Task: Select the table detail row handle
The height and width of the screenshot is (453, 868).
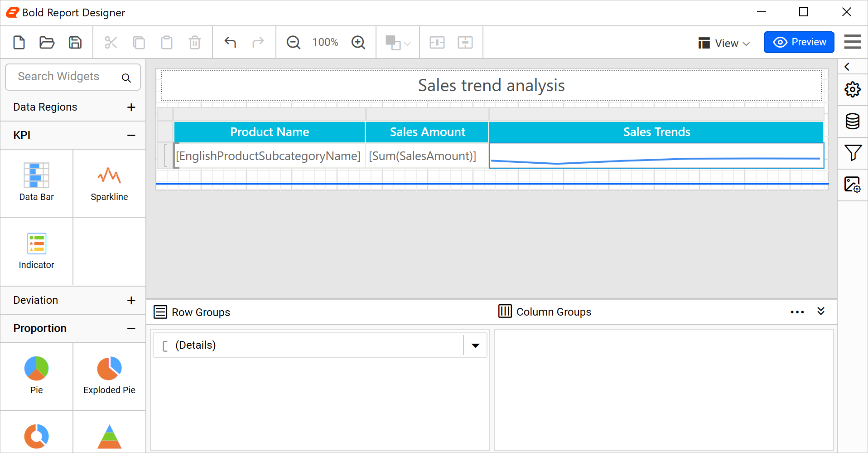Action: tap(165, 156)
